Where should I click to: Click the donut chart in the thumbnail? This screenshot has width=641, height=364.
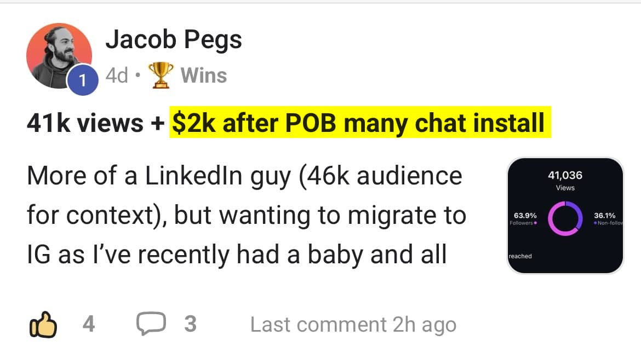point(565,218)
